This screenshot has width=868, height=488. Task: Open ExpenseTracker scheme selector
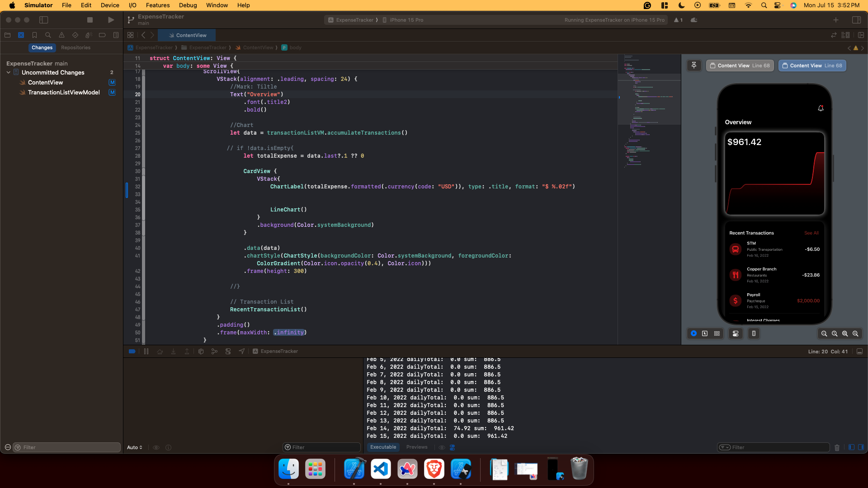351,20
